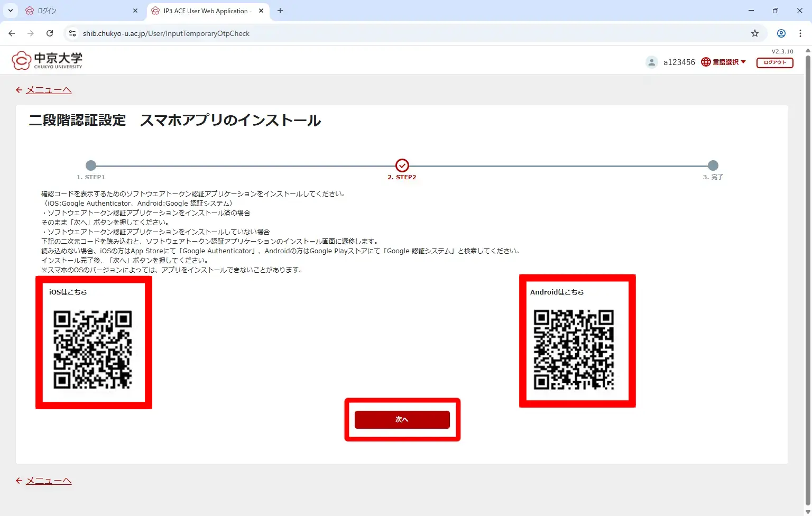
Task: Bookmark this page with star icon
Action: (755, 33)
